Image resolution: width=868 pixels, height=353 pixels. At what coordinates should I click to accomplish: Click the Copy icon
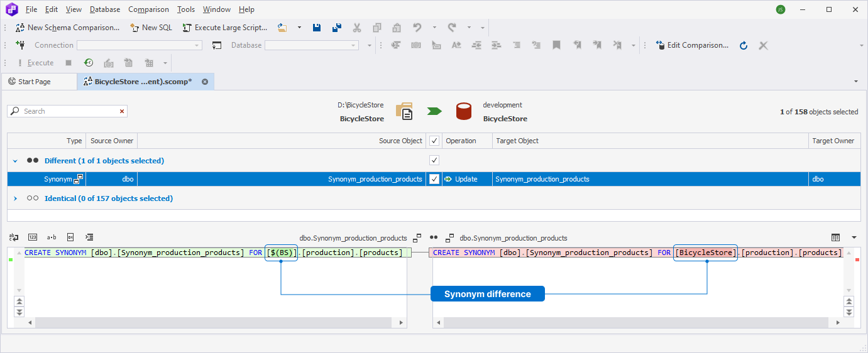point(376,28)
